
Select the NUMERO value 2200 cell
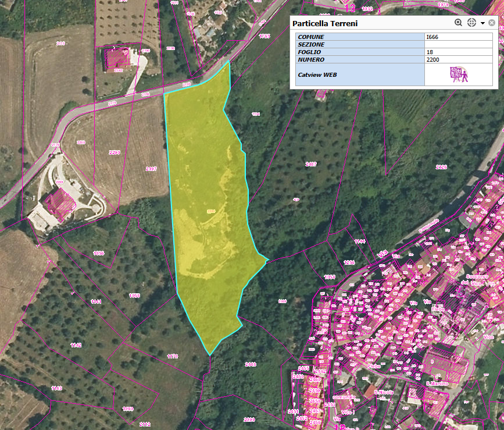pos(458,59)
